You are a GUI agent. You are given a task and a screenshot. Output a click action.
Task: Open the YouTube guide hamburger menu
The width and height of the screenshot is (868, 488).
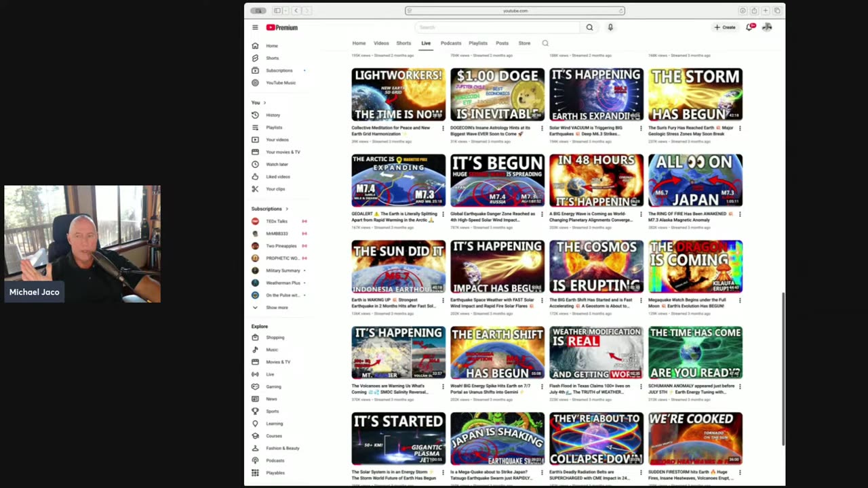click(255, 27)
